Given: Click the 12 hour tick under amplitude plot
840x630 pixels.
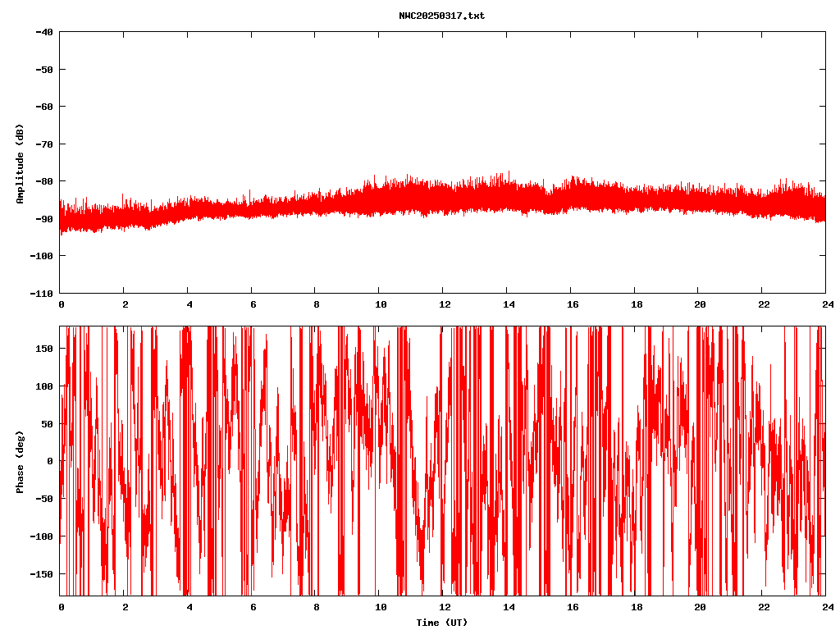Looking at the screenshot, I should [445, 304].
